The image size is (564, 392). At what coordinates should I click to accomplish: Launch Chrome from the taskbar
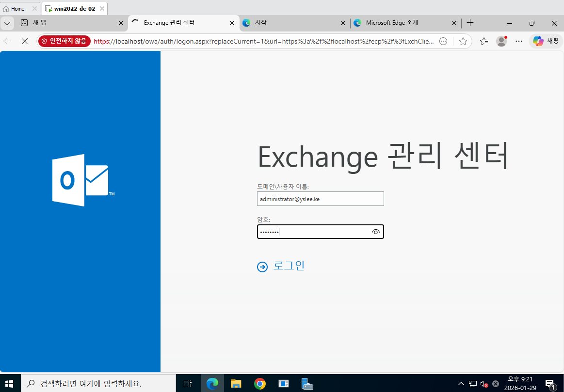pyautogui.click(x=260, y=384)
